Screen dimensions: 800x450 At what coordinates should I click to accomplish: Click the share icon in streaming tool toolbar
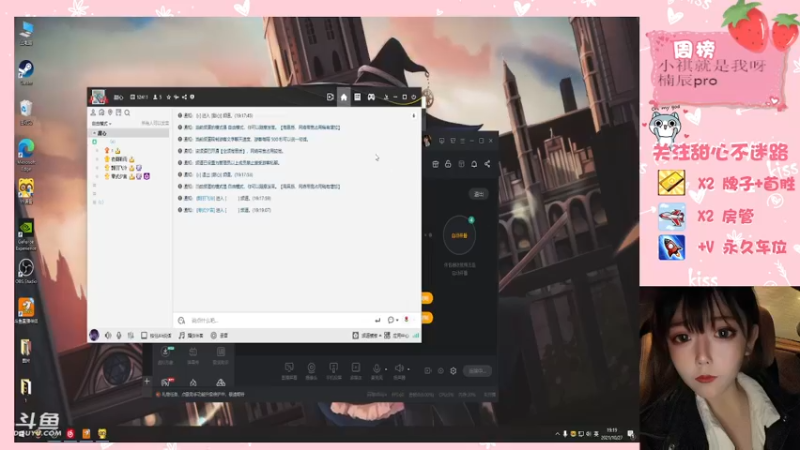(x=487, y=164)
